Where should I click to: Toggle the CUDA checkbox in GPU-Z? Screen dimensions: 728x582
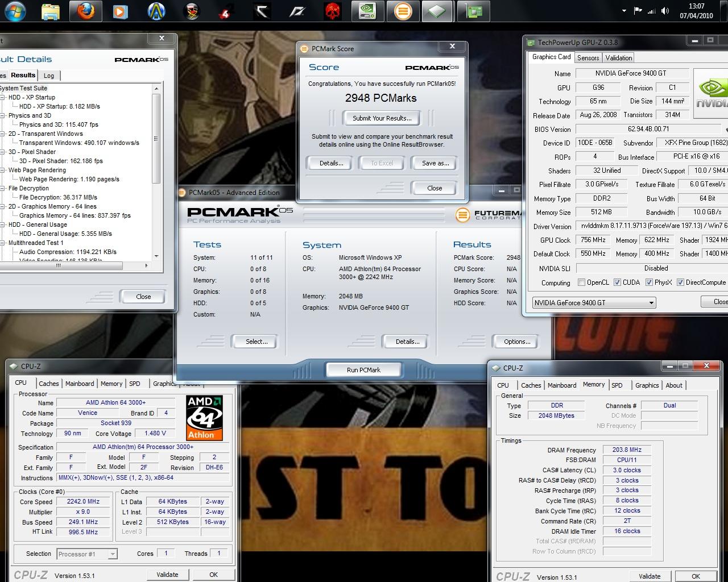click(617, 282)
